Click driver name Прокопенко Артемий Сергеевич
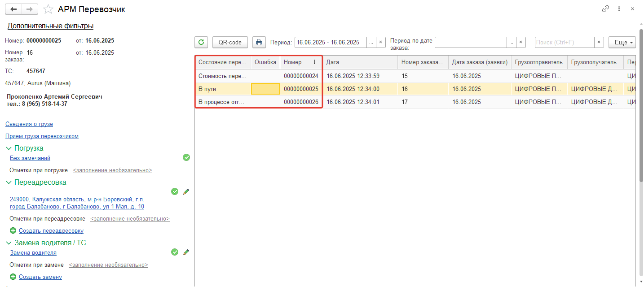Viewport: 644px width, 291px height. pyautogui.click(x=55, y=97)
